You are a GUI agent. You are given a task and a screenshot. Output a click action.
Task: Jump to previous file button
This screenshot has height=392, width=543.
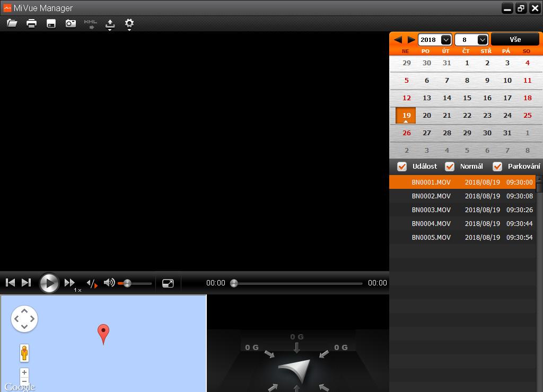11,283
